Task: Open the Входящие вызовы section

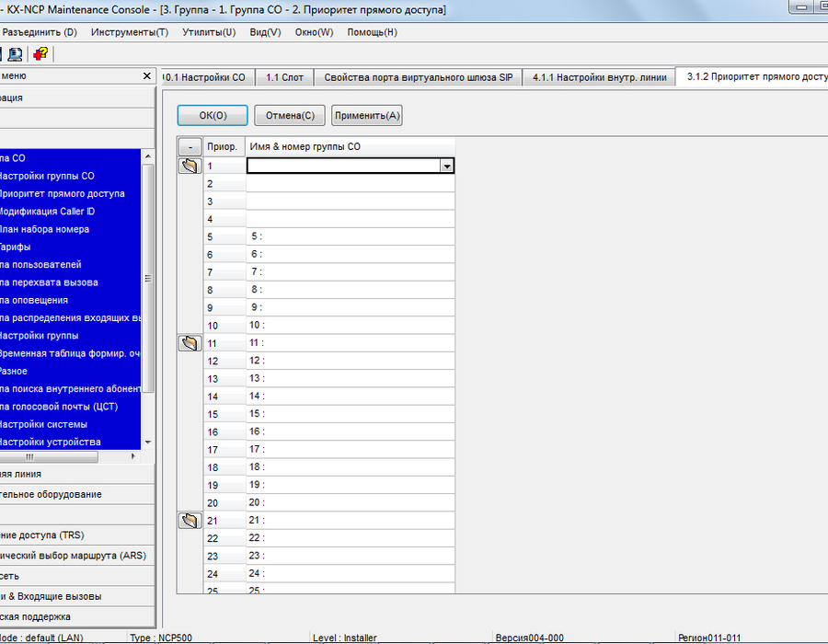Action: tap(77, 596)
